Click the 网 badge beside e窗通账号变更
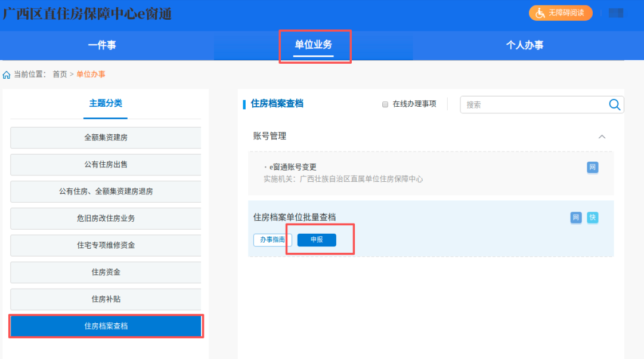The height and width of the screenshot is (359, 644). coord(592,168)
